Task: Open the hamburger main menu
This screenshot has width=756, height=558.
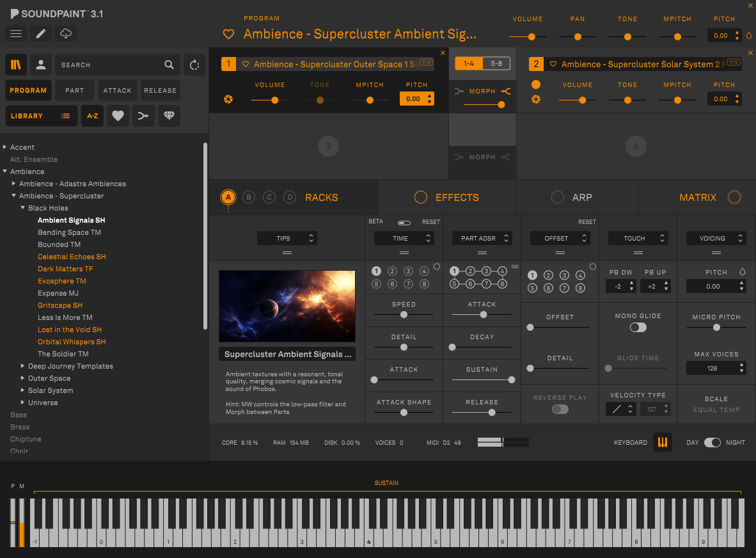Action: point(16,34)
